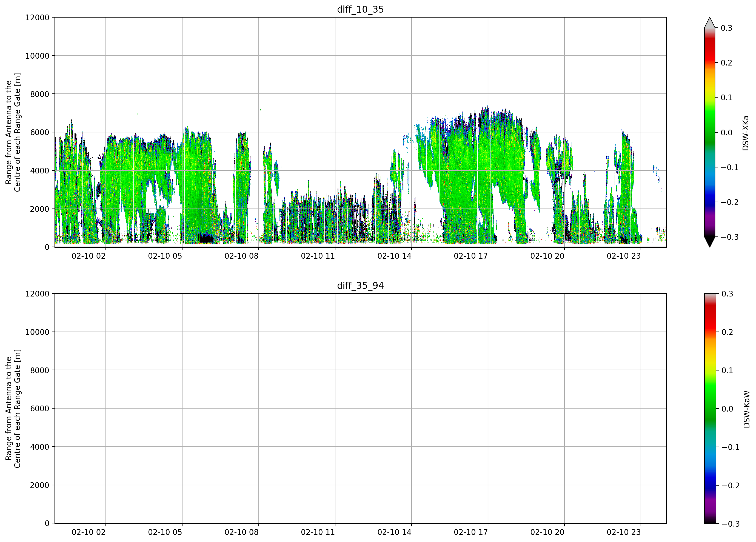Viewport: 756px width, 542px height.
Task: Click the bottom plot's y-axis range title
Action: [x=13, y=409]
